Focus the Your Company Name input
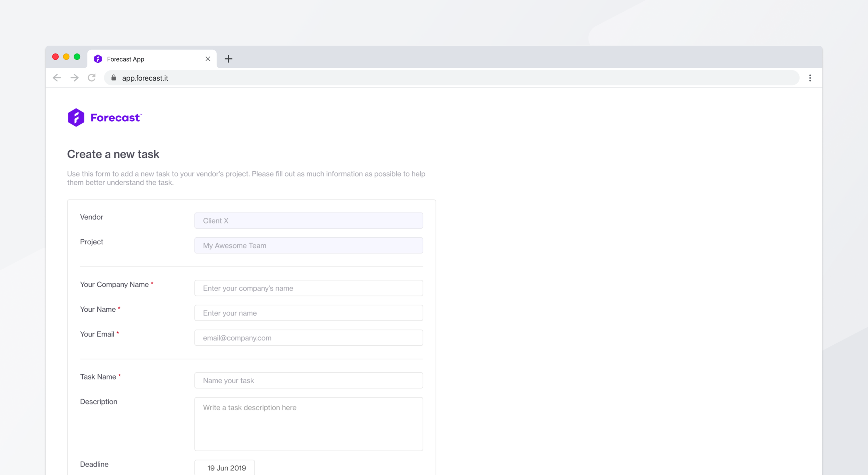This screenshot has width=868, height=475. point(308,288)
